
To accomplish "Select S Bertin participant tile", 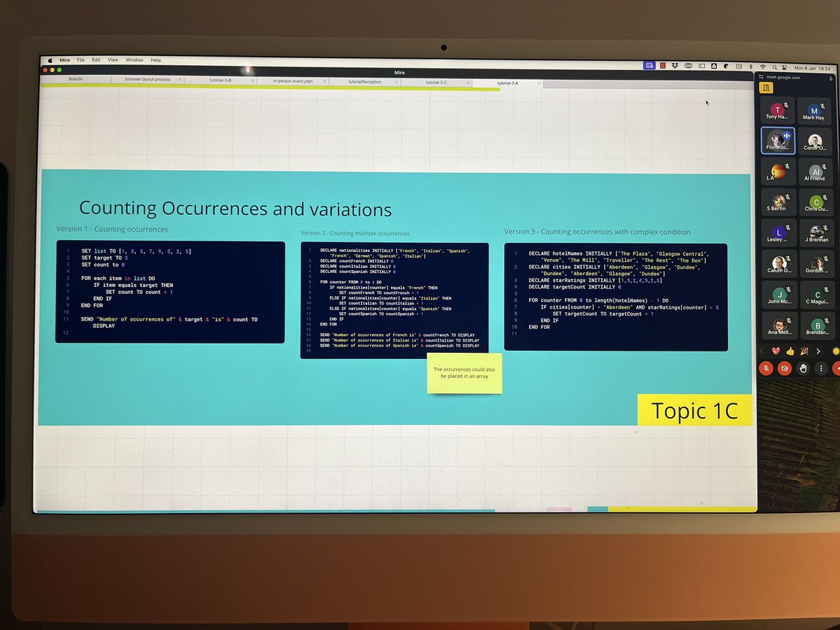I will click(x=777, y=201).
